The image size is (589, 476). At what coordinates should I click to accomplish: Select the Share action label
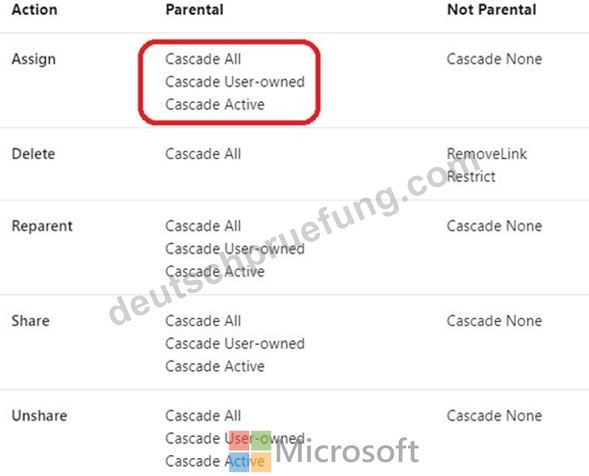[x=30, y=321]
